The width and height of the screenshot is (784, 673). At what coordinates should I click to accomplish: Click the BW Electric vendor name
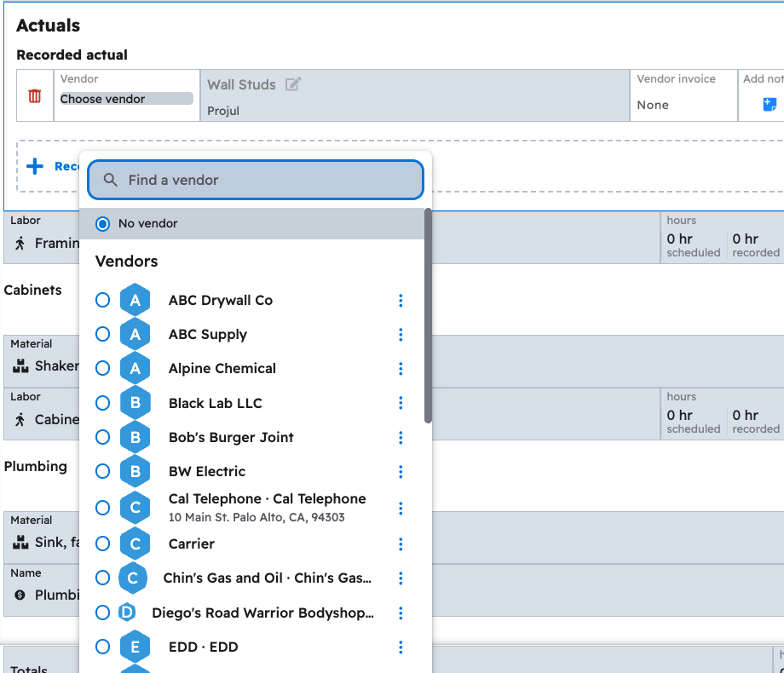207,471
